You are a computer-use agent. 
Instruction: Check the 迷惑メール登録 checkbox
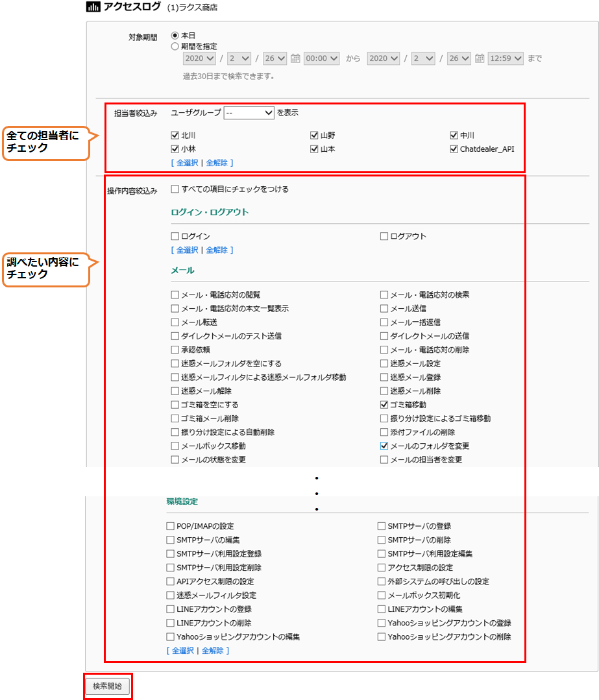coord(384,377)
